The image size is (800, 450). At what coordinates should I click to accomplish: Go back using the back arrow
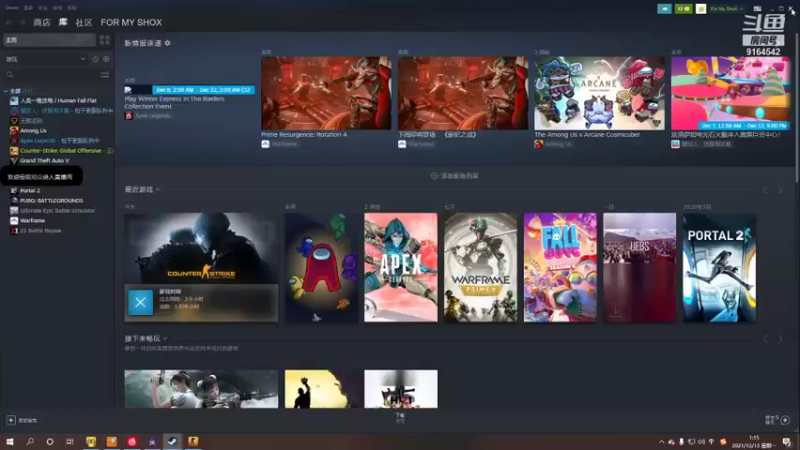[x=8, y=22]
